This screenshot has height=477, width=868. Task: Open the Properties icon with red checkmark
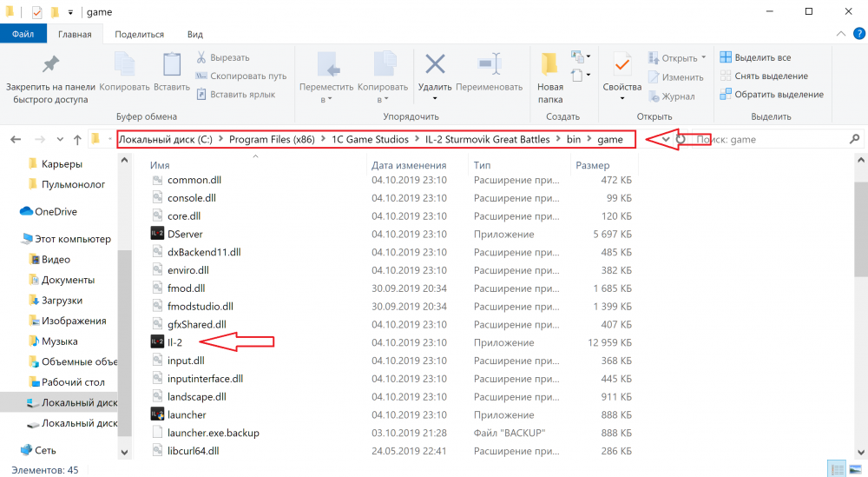tap(621, 65)
